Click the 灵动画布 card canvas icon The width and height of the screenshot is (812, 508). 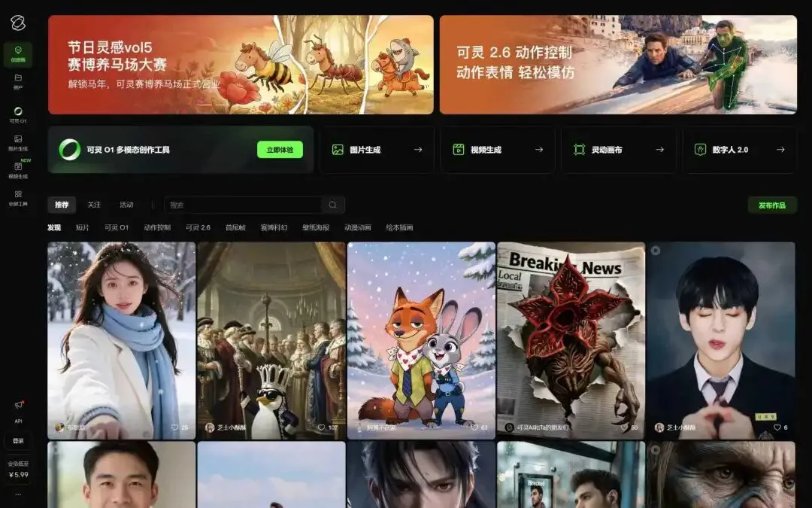point(580,150)
